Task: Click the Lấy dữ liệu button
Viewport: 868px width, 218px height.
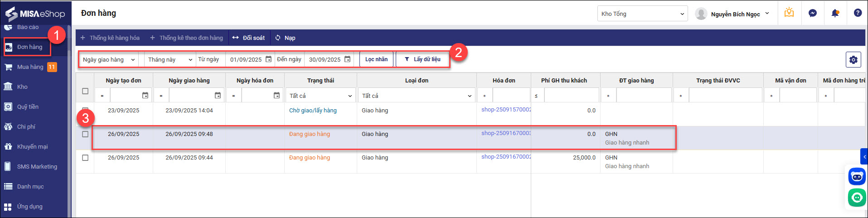Action: click(422, 59)
